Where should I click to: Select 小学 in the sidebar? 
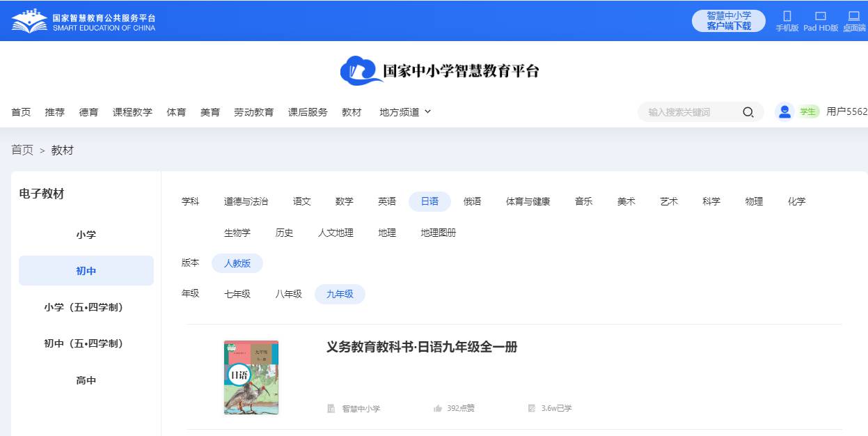click(86, 235)
